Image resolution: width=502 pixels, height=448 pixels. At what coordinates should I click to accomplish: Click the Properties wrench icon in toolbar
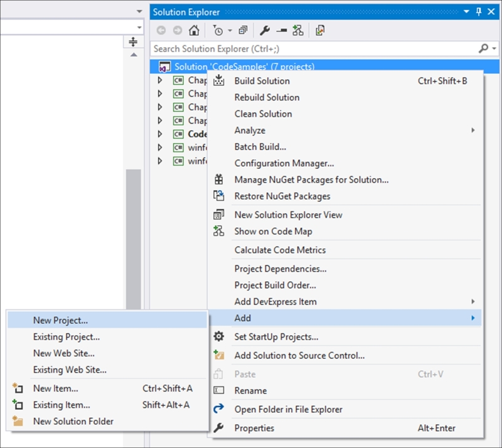(x=265, y=30)
